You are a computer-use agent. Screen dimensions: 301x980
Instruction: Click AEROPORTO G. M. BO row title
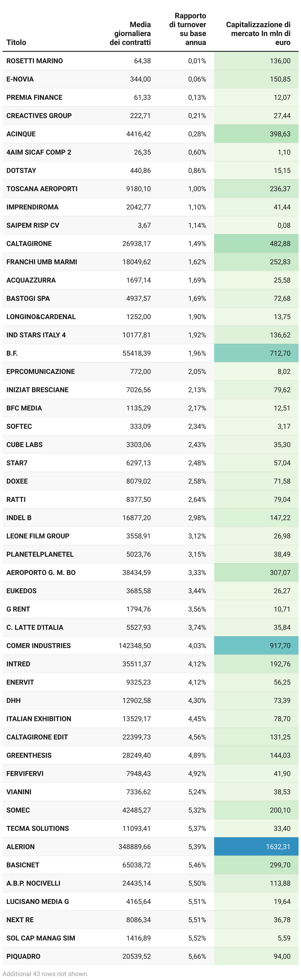[41, 572]
